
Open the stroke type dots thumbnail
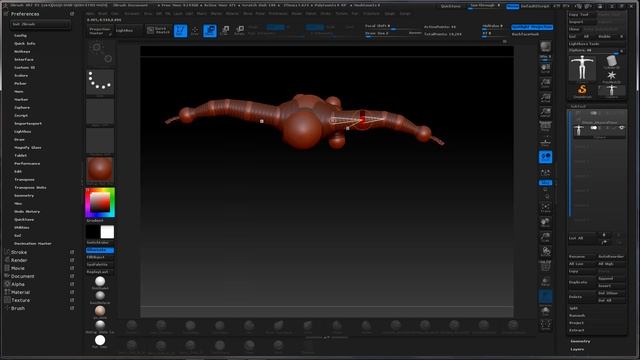[100, 82]
